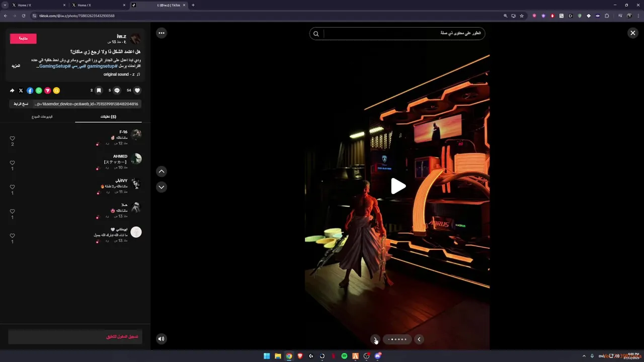Click the red hand extension icon

552,16
